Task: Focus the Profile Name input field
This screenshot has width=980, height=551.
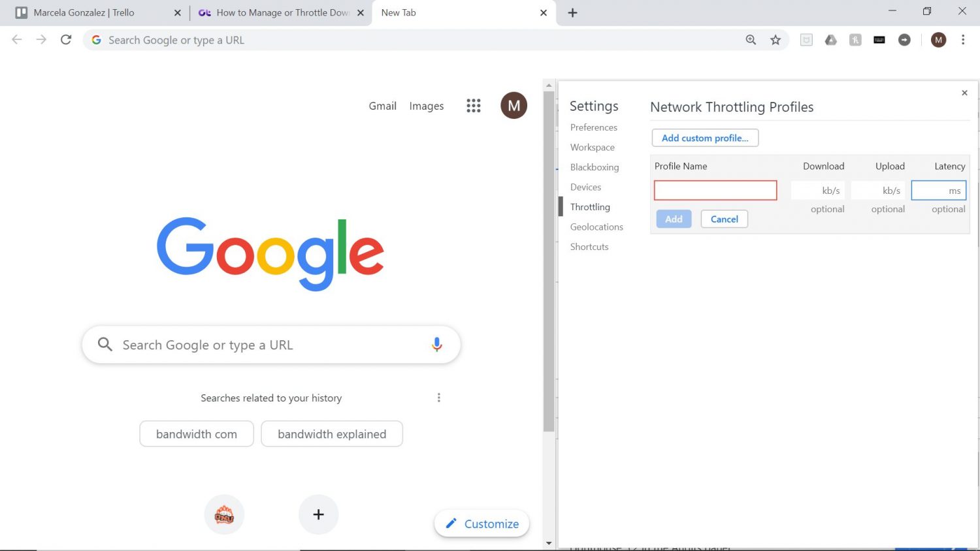Action: tap(715, 190)
